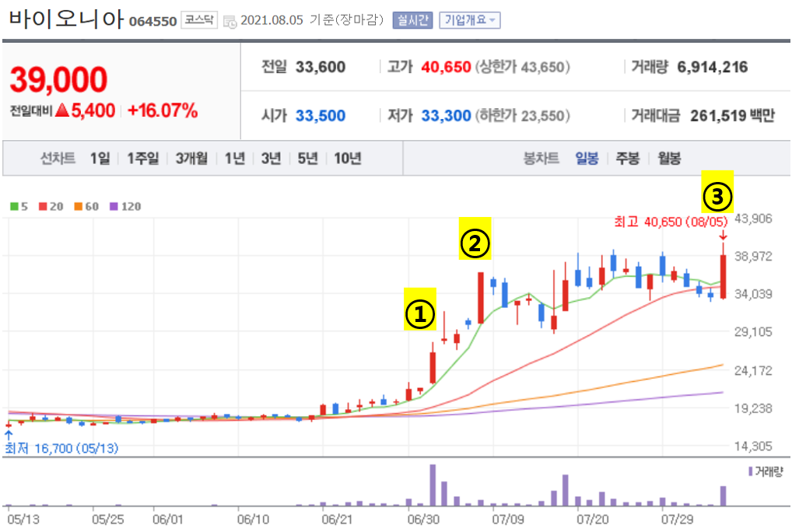
Task: Click the red upward triangle change indicator
Action: pyautogui.click(x=62, y=110)
